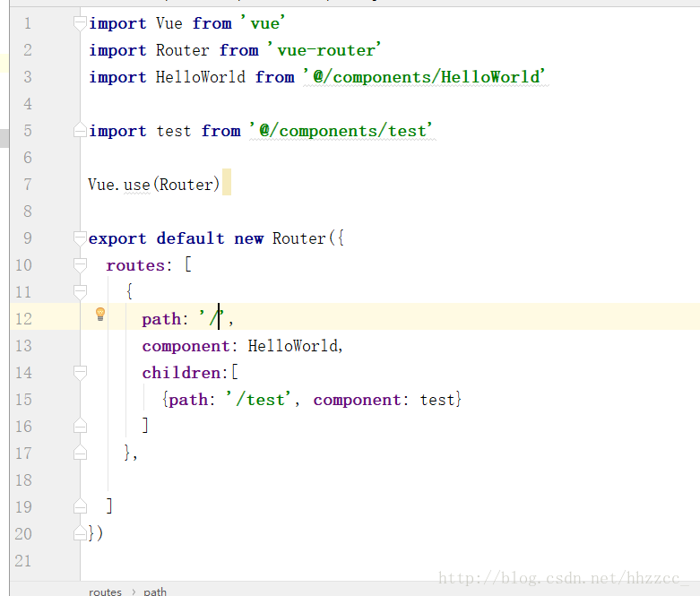Collapse route object fold at line 11
Viewport: 700px width, 596px height.
80,292
